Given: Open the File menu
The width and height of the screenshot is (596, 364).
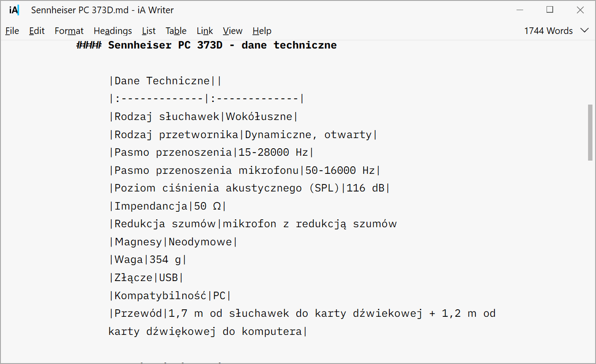Looking at the screenshot, I should pyautogui.click(x=12, y=31).
